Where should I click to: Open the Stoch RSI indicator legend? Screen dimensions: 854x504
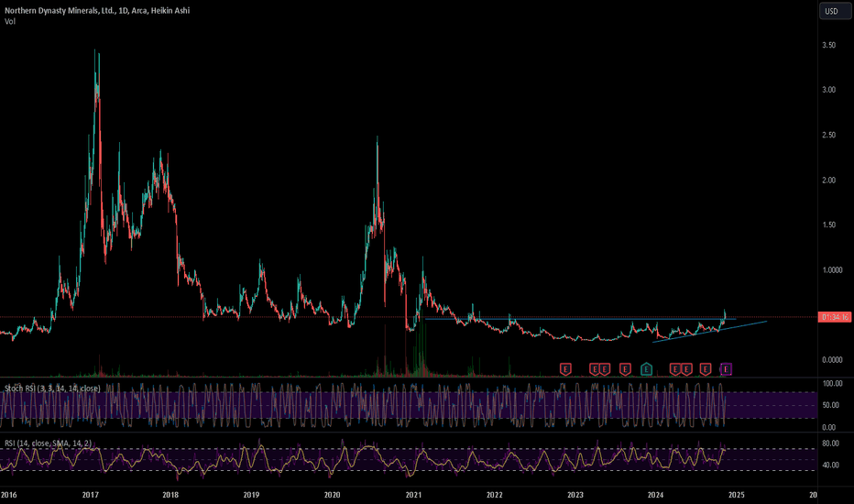pyautogui.click(x=52, y=389)
